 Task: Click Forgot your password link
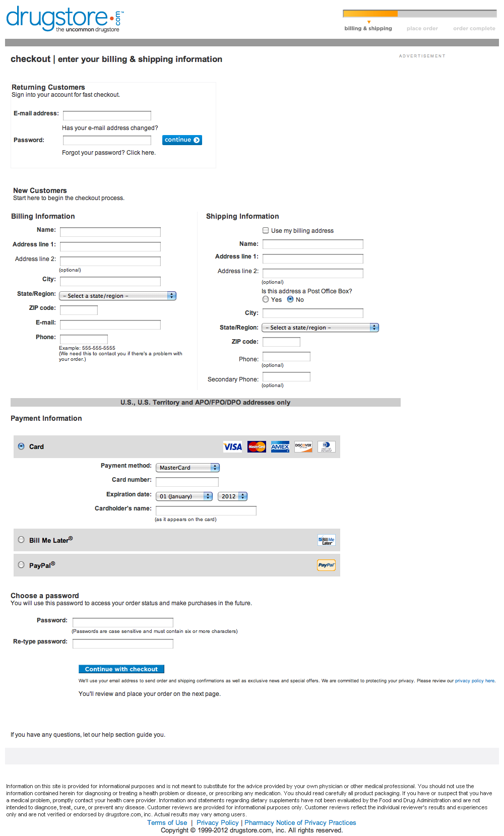[109, 153]
